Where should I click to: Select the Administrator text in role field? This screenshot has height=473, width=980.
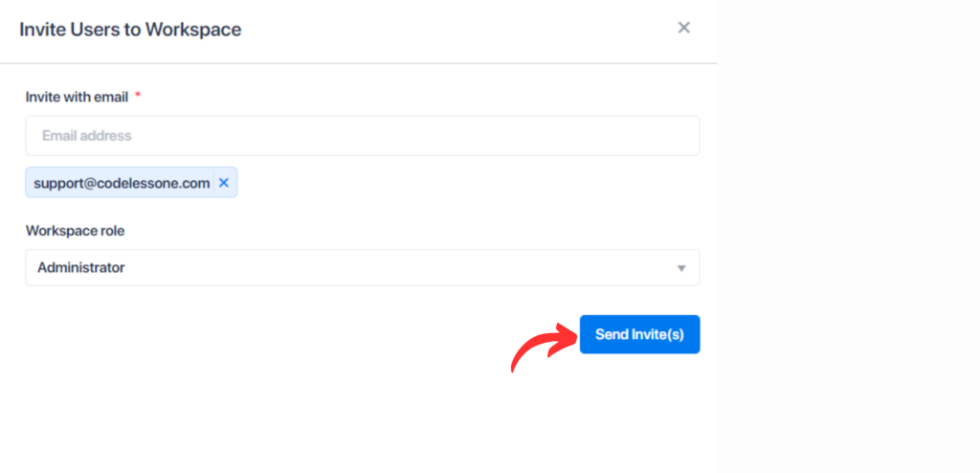[x=81, y=268]
